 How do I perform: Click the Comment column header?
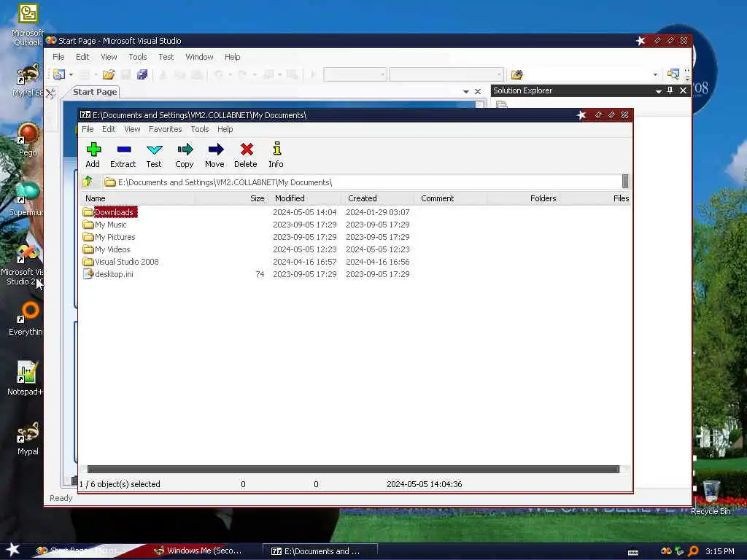(x=449, y=198)
